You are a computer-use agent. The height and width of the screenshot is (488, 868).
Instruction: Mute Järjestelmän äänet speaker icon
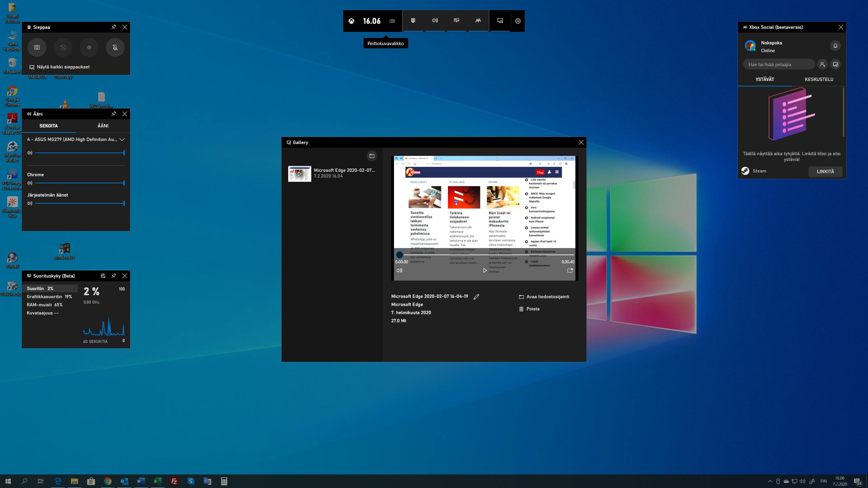30,203
